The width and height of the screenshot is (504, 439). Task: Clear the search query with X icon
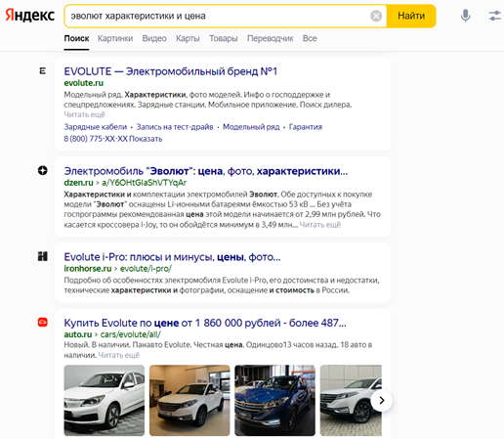pos(376,16)
